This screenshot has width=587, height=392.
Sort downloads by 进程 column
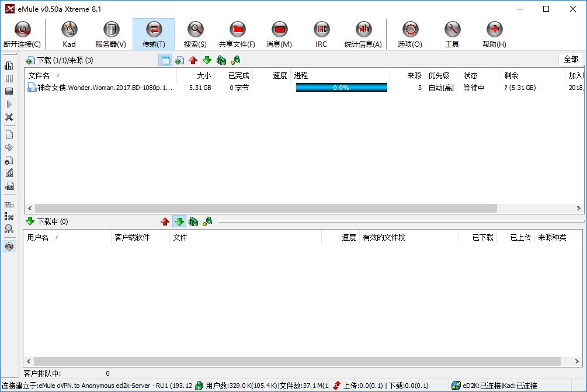pyautogui.click(x=341, y=75)
